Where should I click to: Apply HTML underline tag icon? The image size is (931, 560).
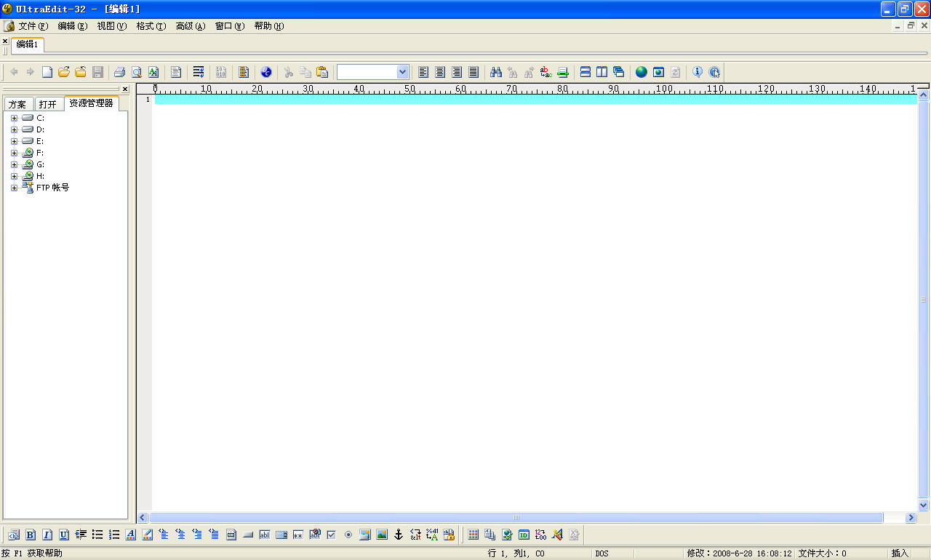click(64, 535)
